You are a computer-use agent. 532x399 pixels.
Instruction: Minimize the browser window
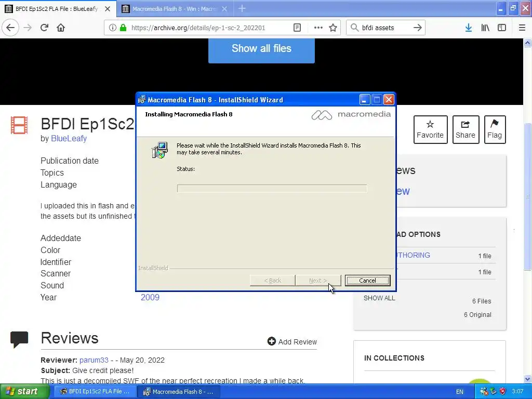500,8
